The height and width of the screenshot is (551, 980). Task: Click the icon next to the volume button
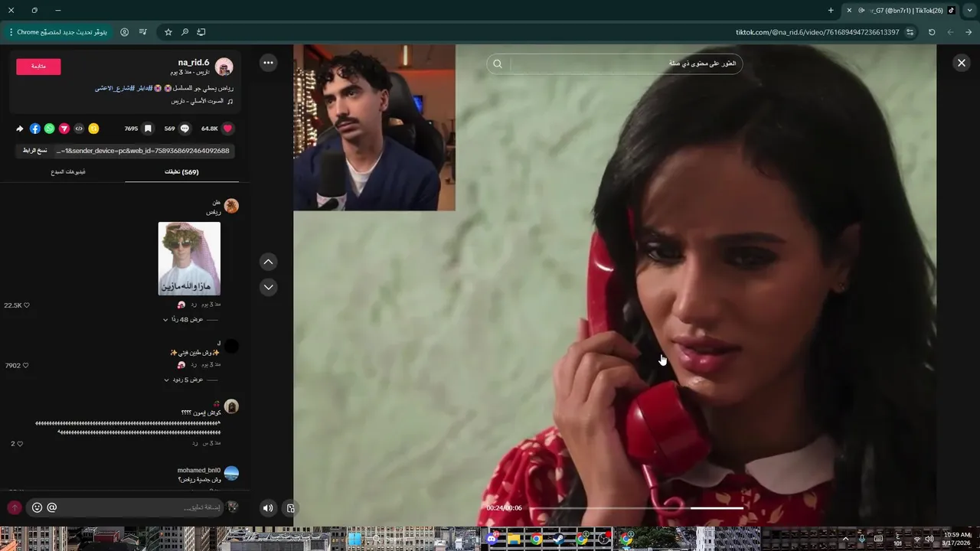(x=290, y=507)
